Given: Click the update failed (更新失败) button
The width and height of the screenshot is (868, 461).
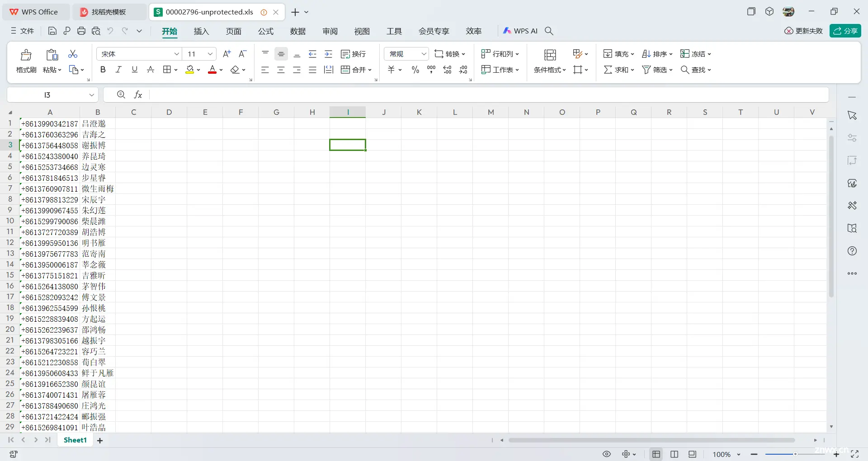Looking at the screenshot, I should point(804,31).
